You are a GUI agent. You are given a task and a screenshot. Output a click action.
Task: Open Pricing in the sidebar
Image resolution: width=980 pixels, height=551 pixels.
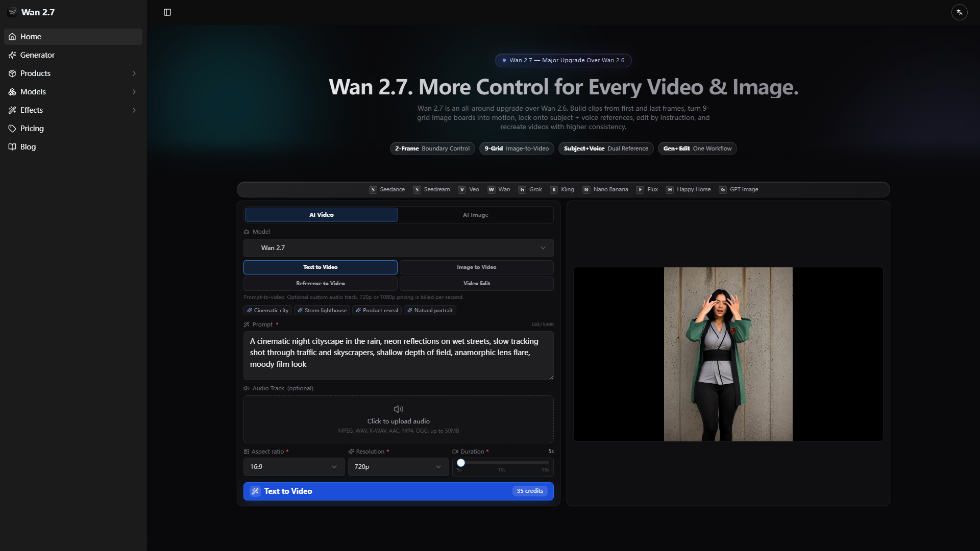point(73,129)
